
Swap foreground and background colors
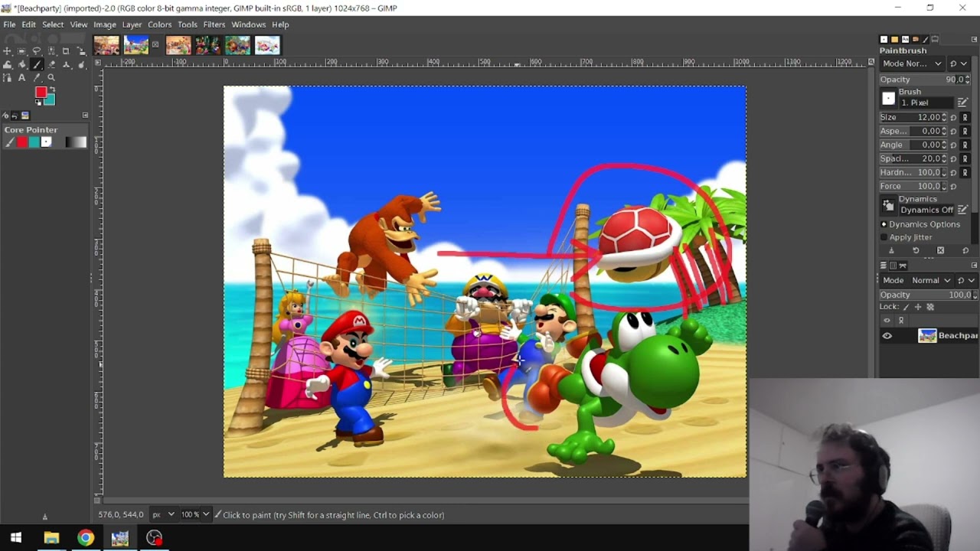coord(52,90)
